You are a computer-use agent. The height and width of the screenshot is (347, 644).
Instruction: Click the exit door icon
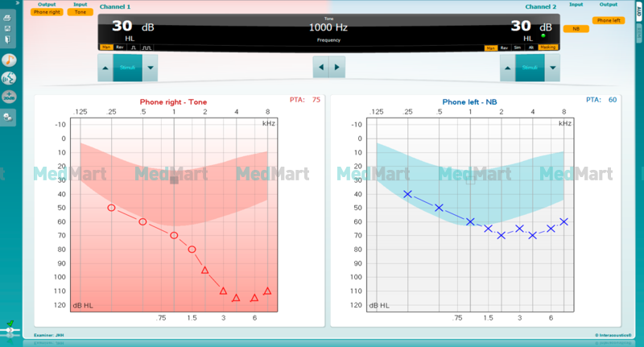click(7, 39)
